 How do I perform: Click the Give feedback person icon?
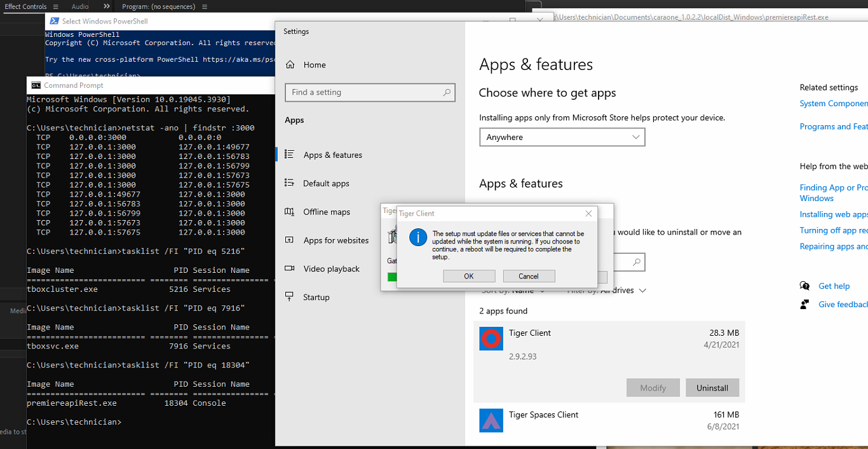[804, 305]
